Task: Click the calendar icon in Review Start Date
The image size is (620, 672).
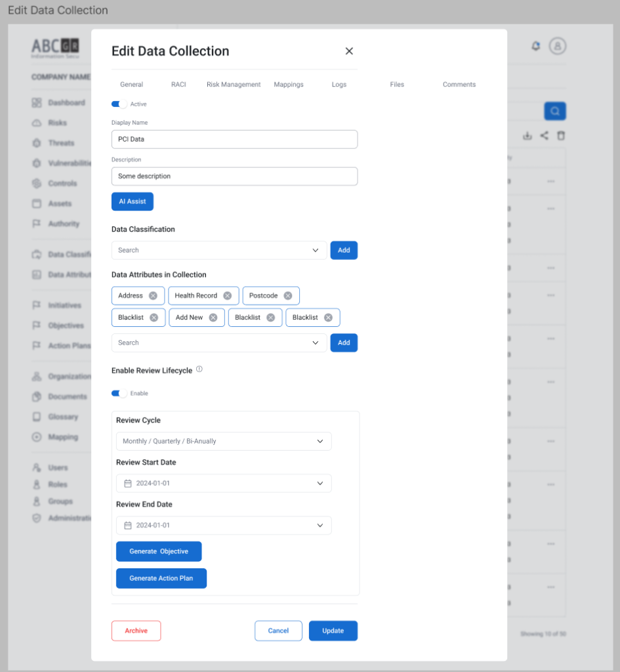Action: 128,484
